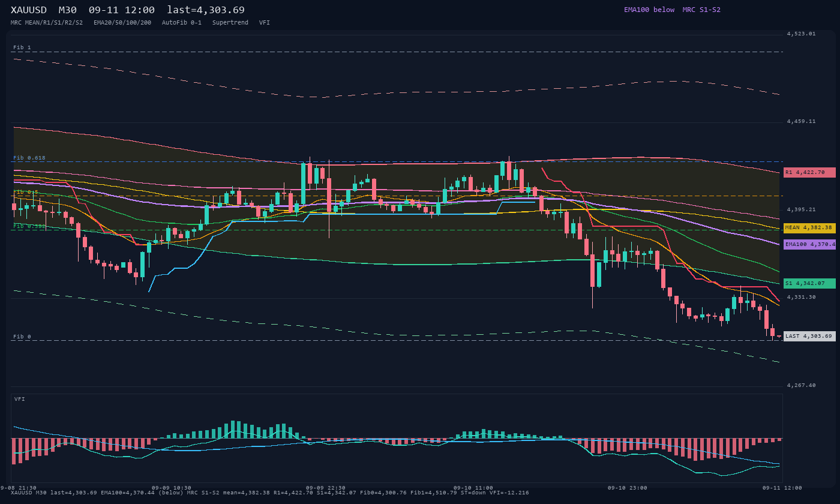Select the EMA20/50/100/200 legend entry
Viewport: 840px width, 504px height.
[x=122, y=23]
